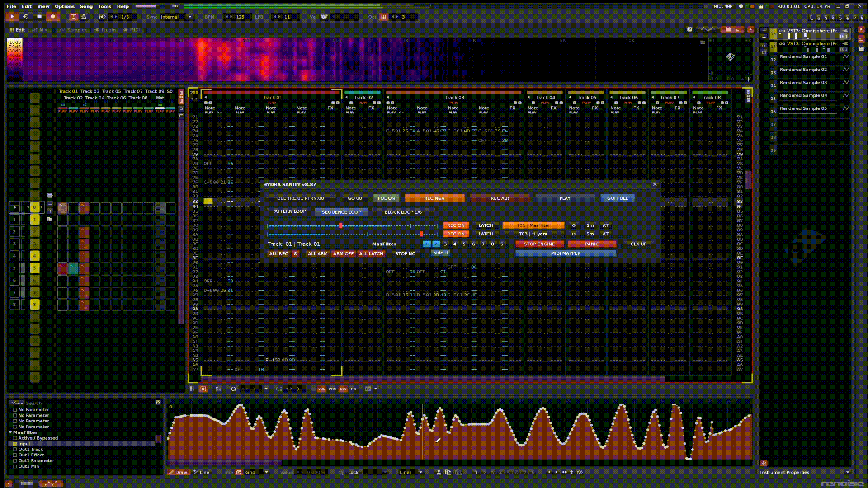The width and height of the screenshot is (868, 488).
Task: Toggle pattern editor quantize icon
Action: [233, 389]
